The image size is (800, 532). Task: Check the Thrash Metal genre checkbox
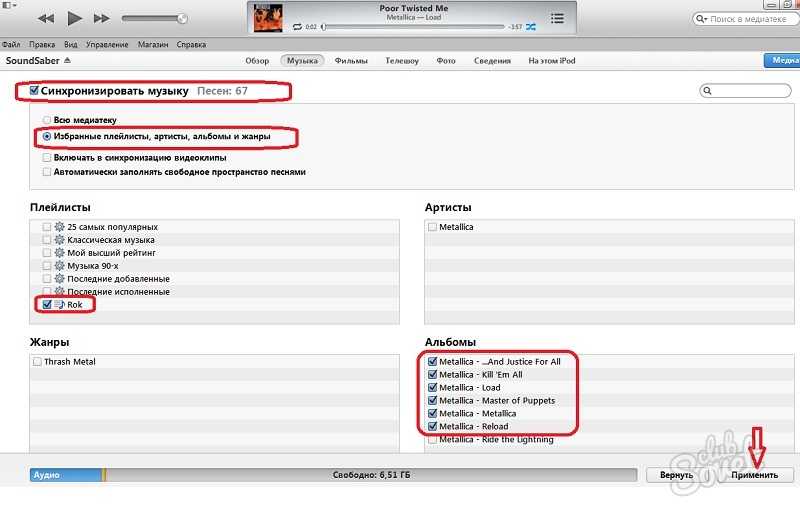point(37,362)
